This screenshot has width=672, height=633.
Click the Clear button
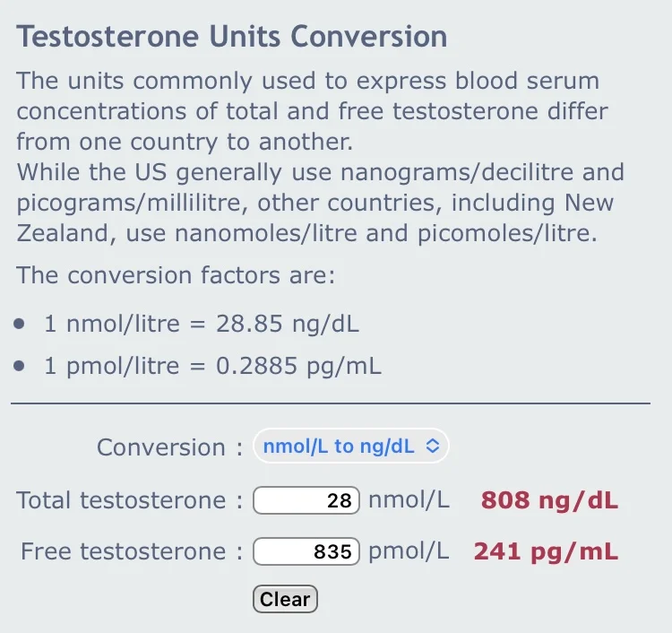click(x=285, y=599)
